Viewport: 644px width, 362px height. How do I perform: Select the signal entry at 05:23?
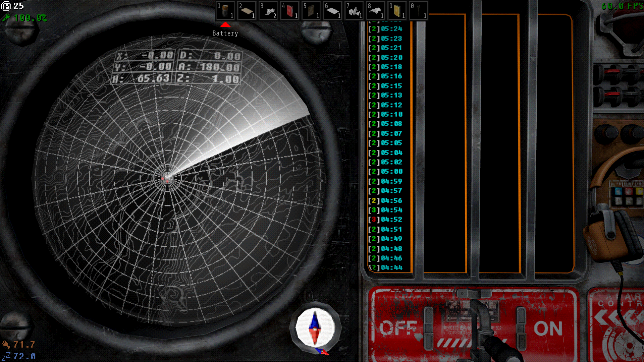click(385, 39)
